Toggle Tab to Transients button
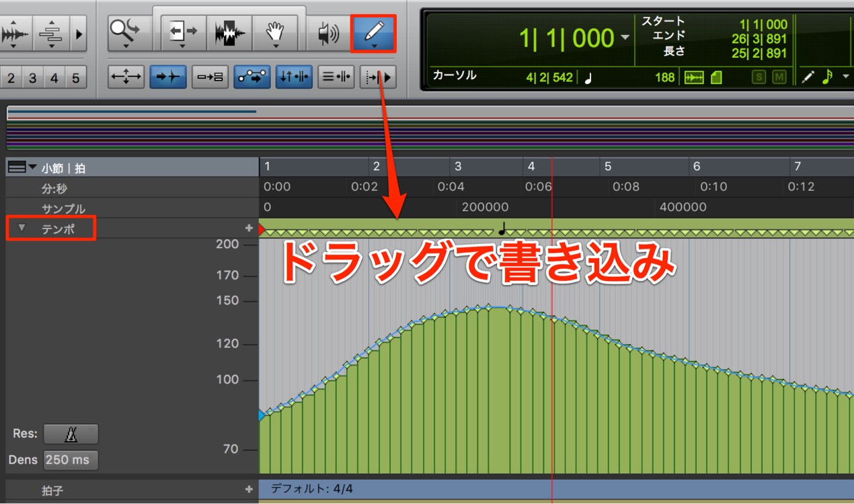The height and width of the screenshot is (504, 854). coord(167,77)
